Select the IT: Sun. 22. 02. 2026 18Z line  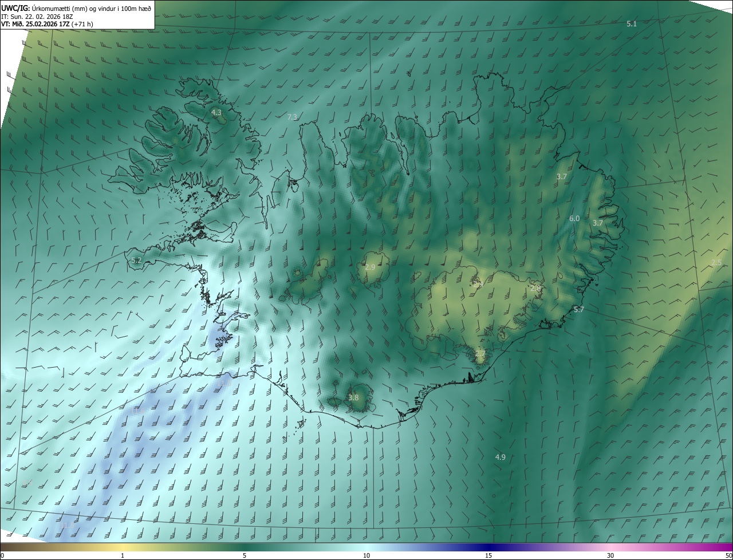click(x=37, y=16)
